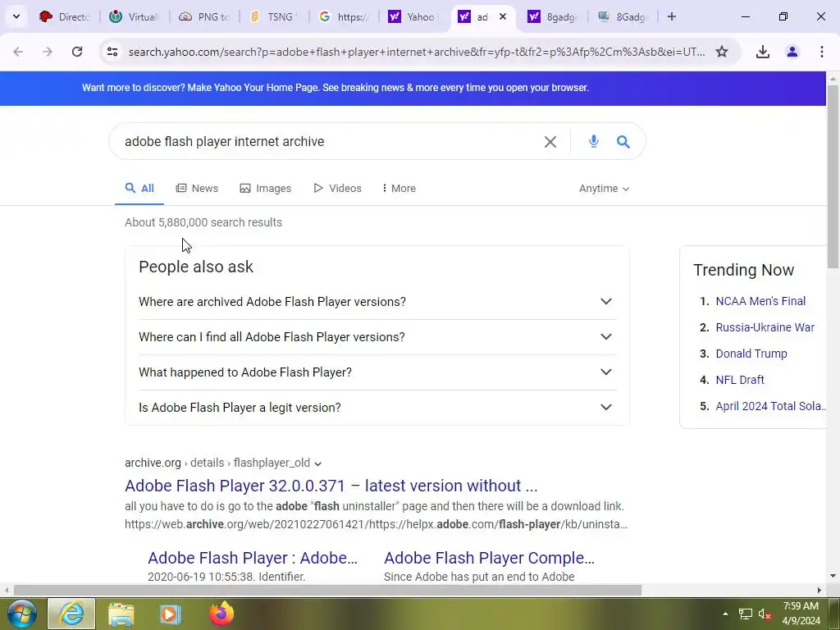Switch to the Google https tab
The height and width of the screenshot is (630, 840).
tap(344, 16)
